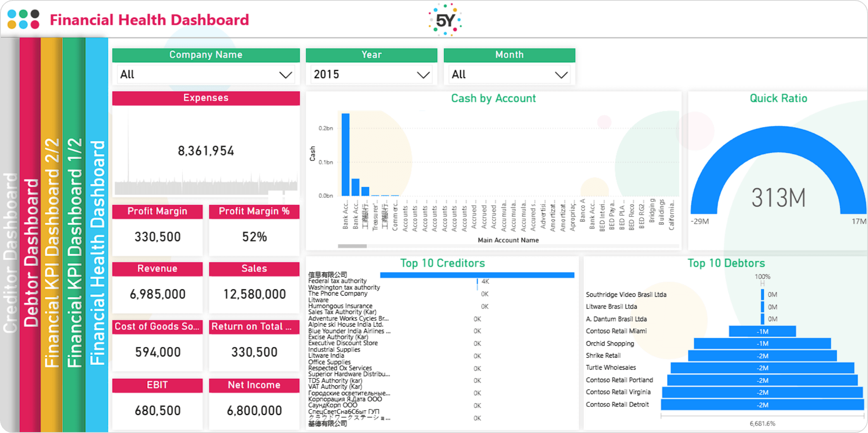Select Superior Hardware Distribu... creditor
This screenshot has width=868, height=433.
(x=349, y=374)
